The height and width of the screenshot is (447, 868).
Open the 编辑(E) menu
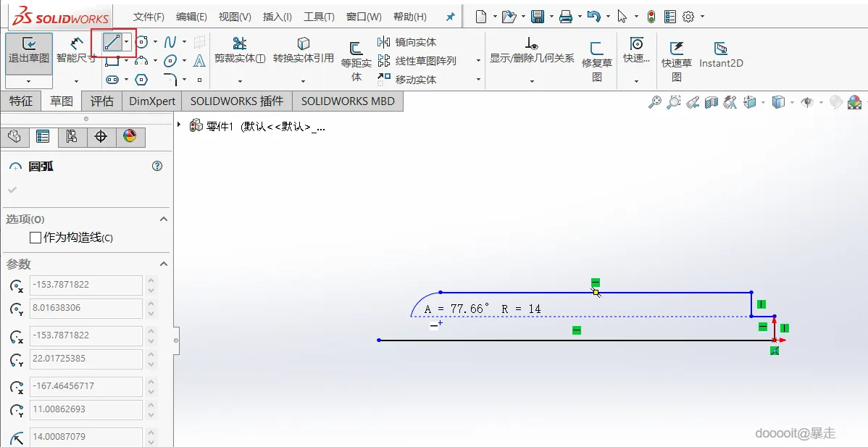coord(191,17)
